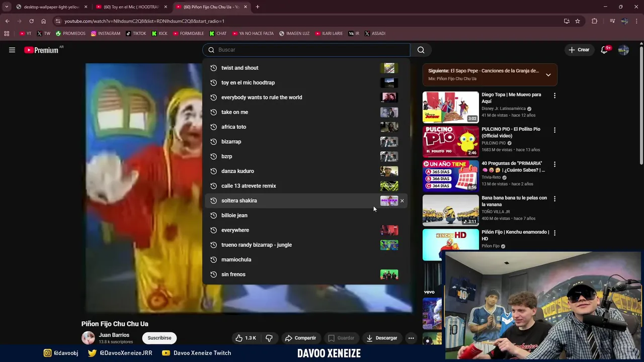This screenshot has height=362, width=644.
Task: Open browser home page button
Action: click(43, 21)
